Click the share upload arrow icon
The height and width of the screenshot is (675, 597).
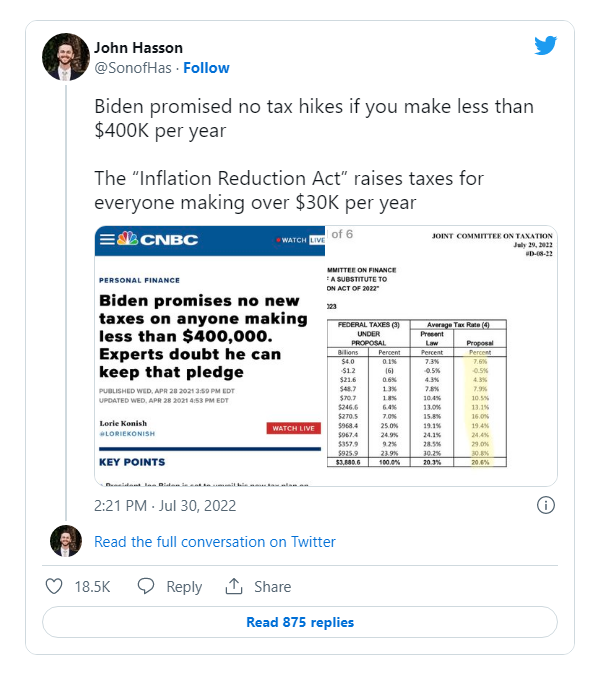234,586
